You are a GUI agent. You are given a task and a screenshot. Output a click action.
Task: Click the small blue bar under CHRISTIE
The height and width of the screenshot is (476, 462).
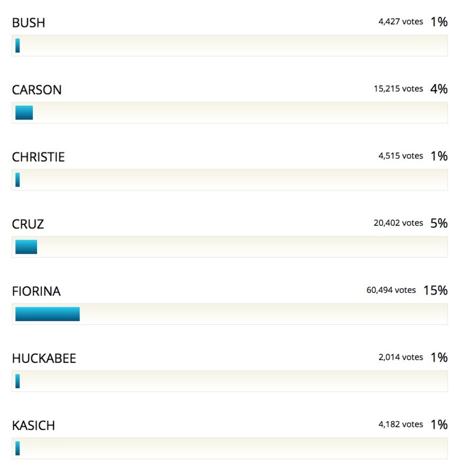pos(17,180)
